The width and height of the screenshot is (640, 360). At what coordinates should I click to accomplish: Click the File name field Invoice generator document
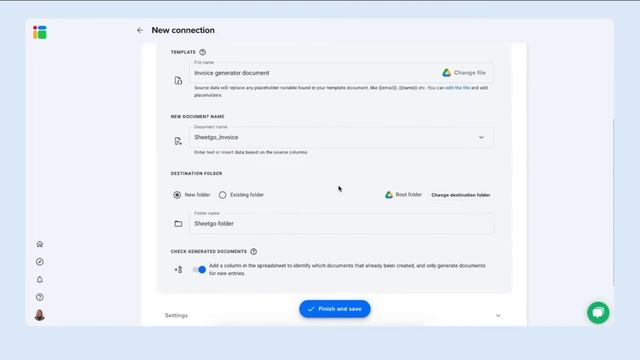tap(342, 73)
